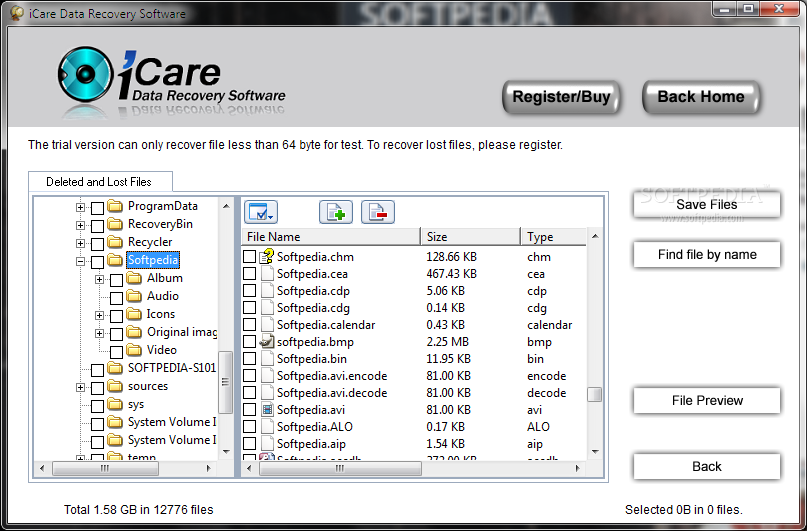Select the Softpedia folder in tree
The width and height of the screenshot is (807, 531).
pos(153,260)
